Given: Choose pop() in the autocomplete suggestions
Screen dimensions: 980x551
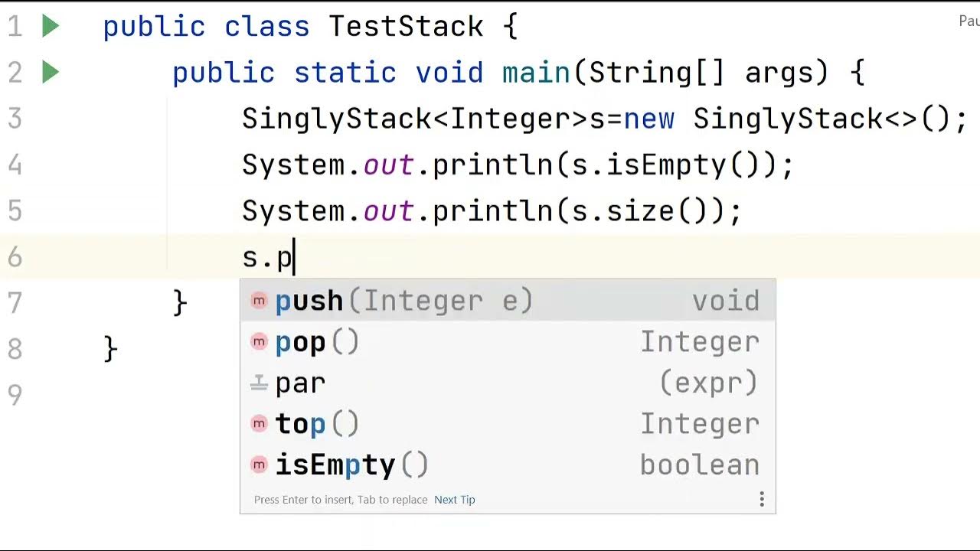Looking at the screenshot, I should 317,342.
